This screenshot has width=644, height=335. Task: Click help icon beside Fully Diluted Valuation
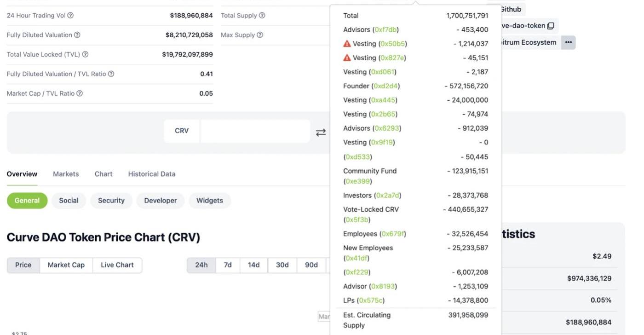[x=77, y=35]
